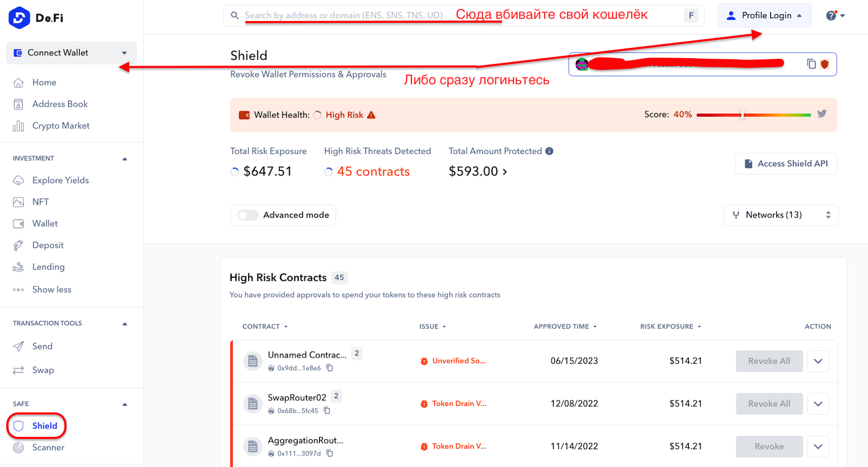Screen dimensions: 868x467
Task: Click the 45 count badge
Action: [339, 278]
